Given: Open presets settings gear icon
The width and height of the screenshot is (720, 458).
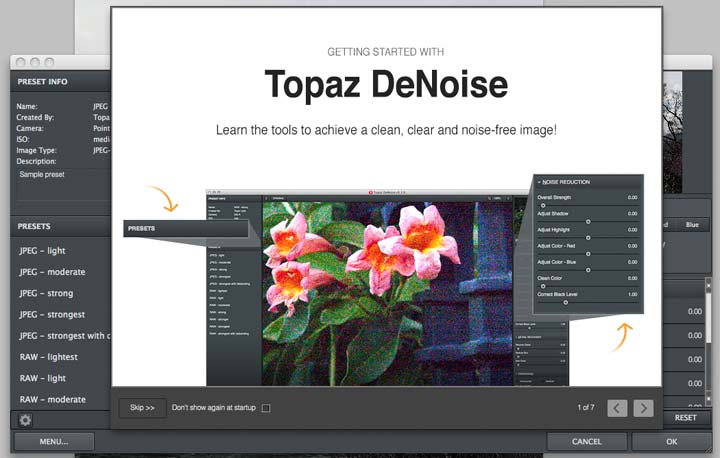Looking at the screenshot, I should (x=25, y=420).
